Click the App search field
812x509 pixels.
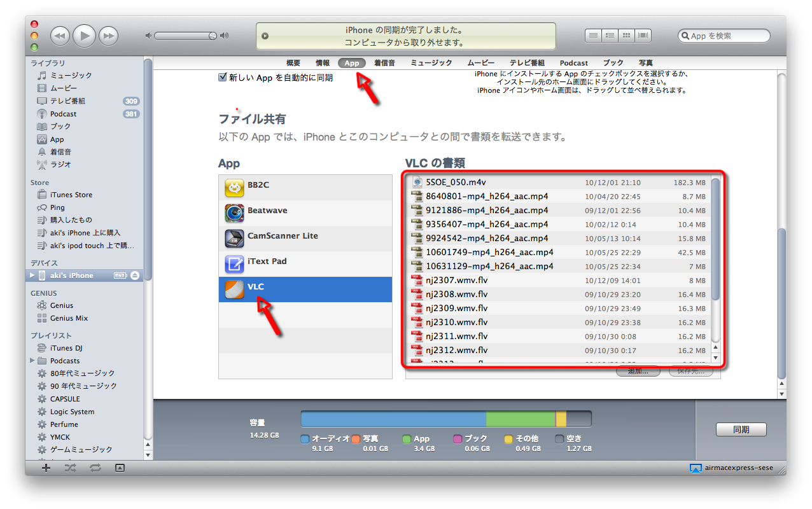[x=724, y=36]
